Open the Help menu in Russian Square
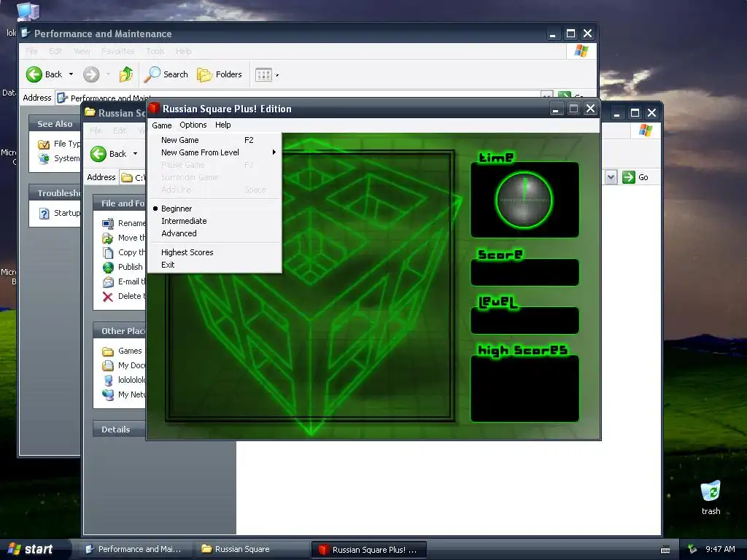 click(222, 125)
